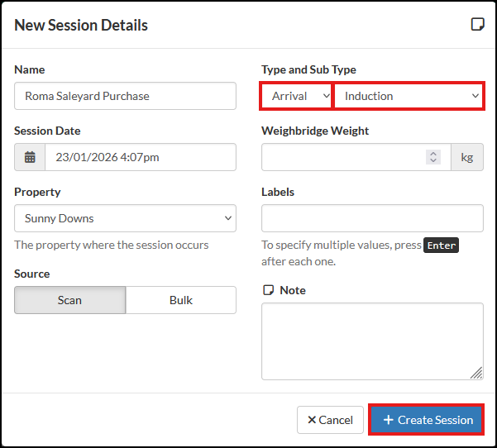The image size is (497, 448).
Task: Switch the source to Bulk
Action: (181, 300)
